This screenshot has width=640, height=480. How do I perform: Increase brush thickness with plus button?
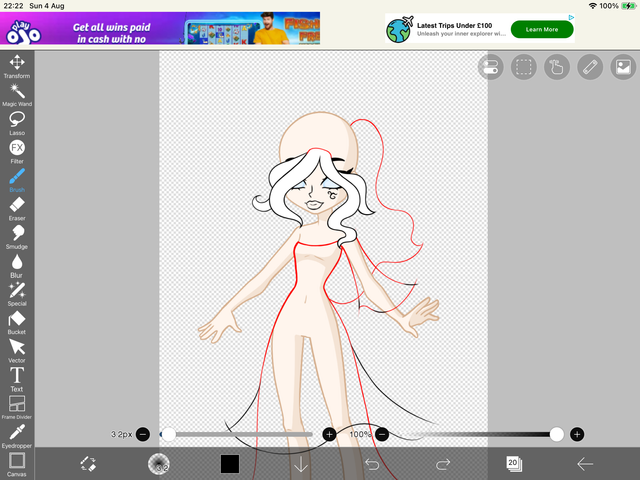329,434
